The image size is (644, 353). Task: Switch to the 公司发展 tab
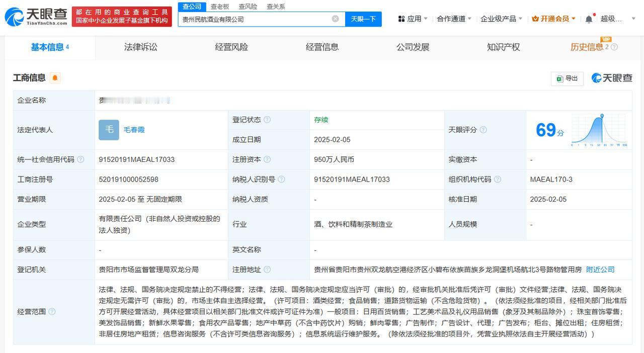click(413, 47)
